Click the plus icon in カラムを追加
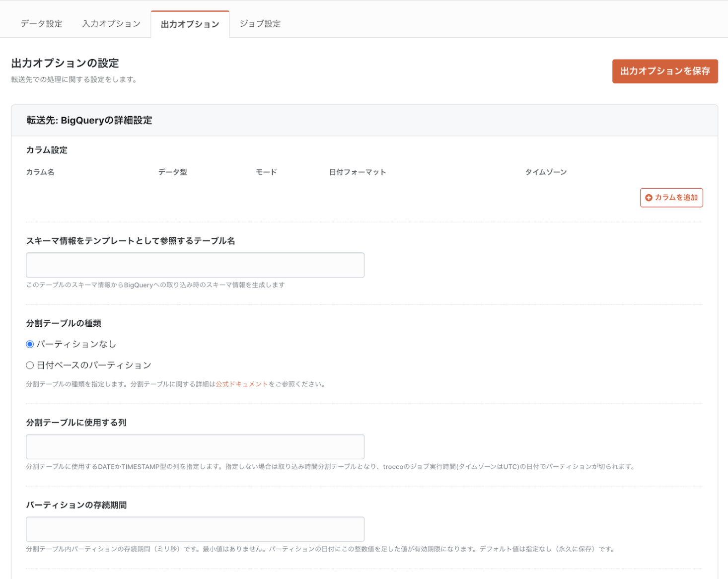728x579 pixels. (649, 198)
